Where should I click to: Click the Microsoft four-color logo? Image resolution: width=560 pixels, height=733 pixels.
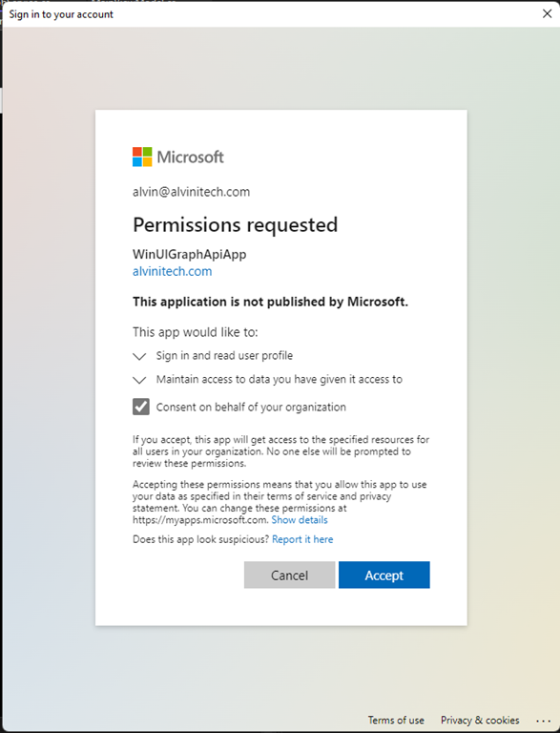(x=142, y=157)
